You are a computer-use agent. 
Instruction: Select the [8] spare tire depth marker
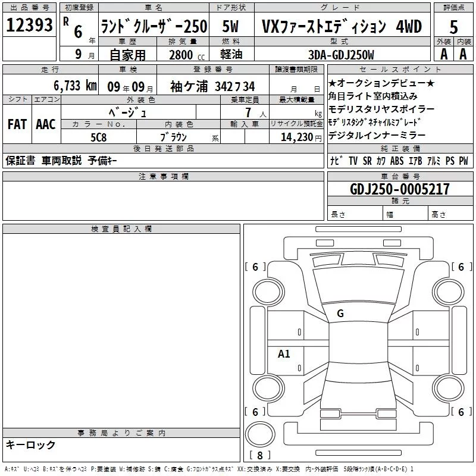[259, 456]
